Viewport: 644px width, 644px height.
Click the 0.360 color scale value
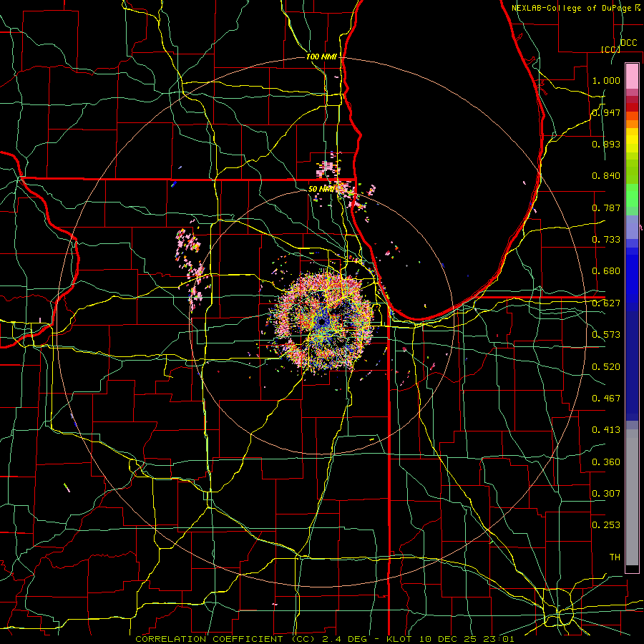[606, 462]
